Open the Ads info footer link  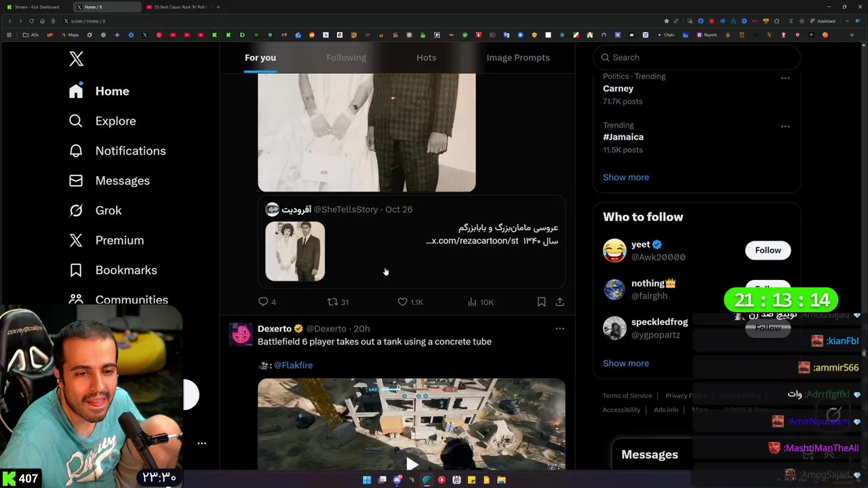[666, 410]
